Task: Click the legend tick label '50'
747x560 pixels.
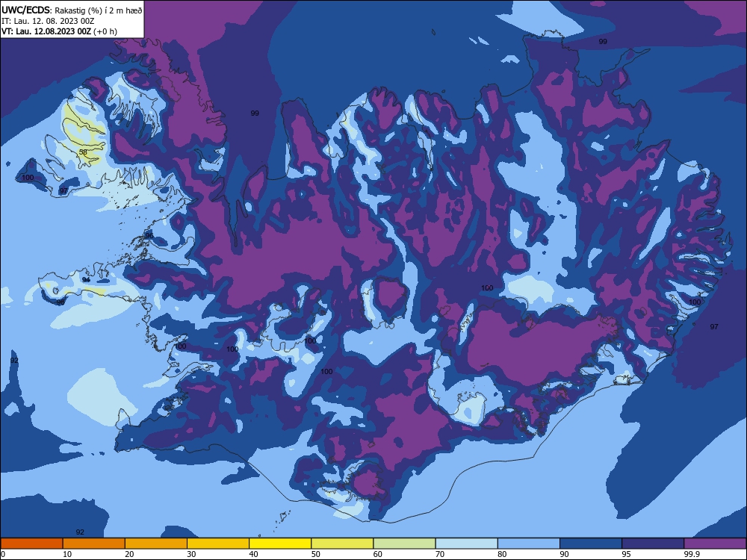Action: point(316,554)
